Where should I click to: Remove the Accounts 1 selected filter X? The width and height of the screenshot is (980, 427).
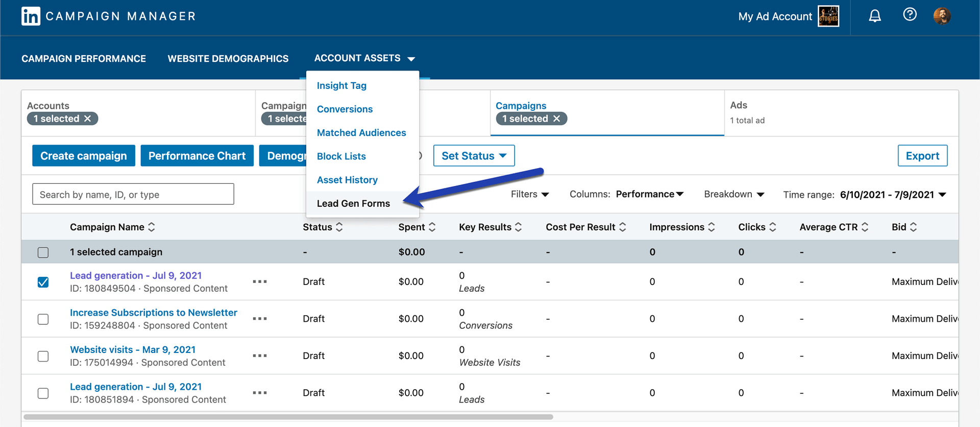click(88, 118)
